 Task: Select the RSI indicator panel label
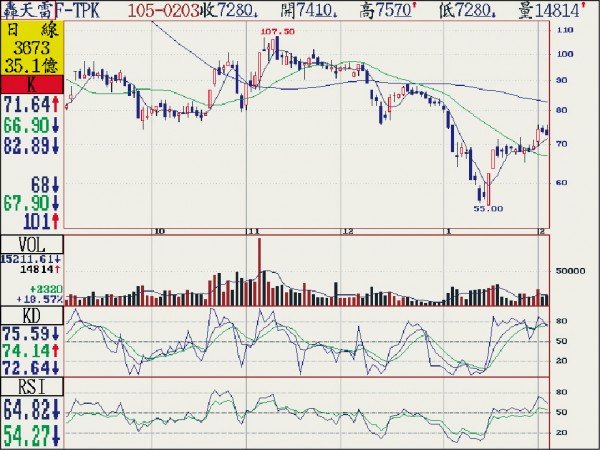pos(32,385)
